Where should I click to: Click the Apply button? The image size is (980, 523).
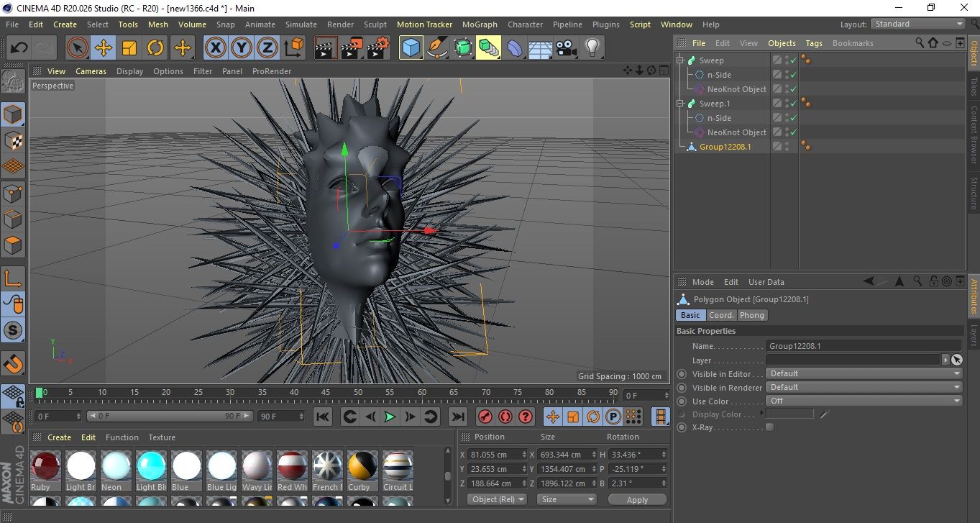click(x=637, y=499)
